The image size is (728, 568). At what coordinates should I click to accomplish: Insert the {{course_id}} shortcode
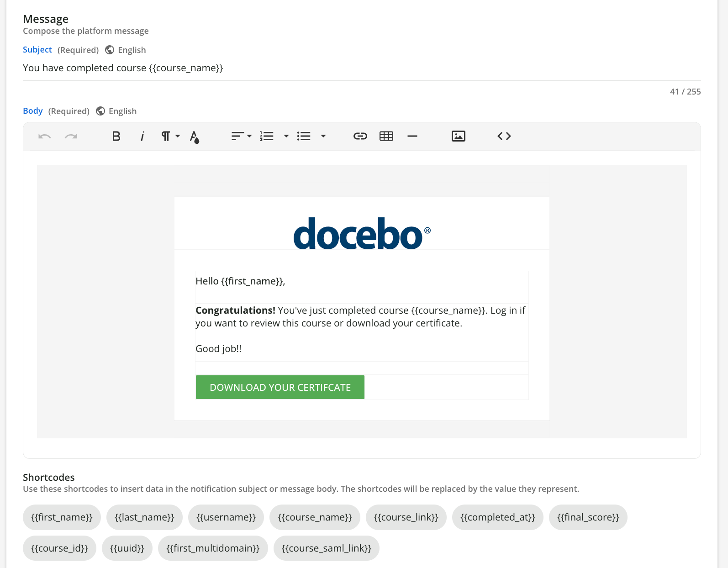(59, 548)
